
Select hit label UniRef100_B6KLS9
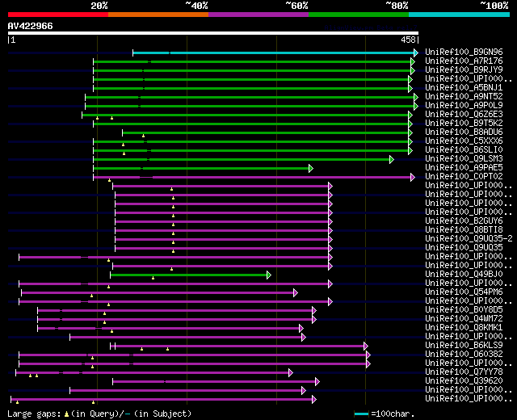[464, 346]
